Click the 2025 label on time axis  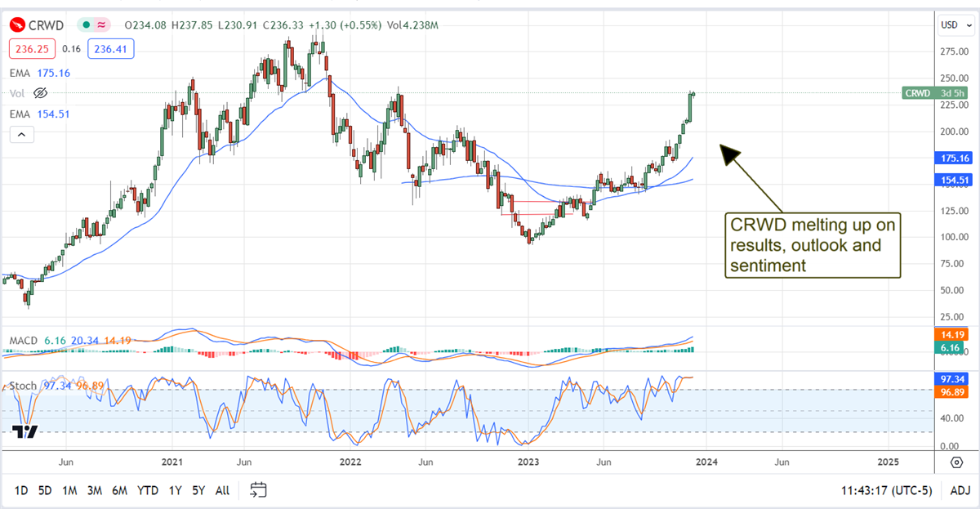888,462
